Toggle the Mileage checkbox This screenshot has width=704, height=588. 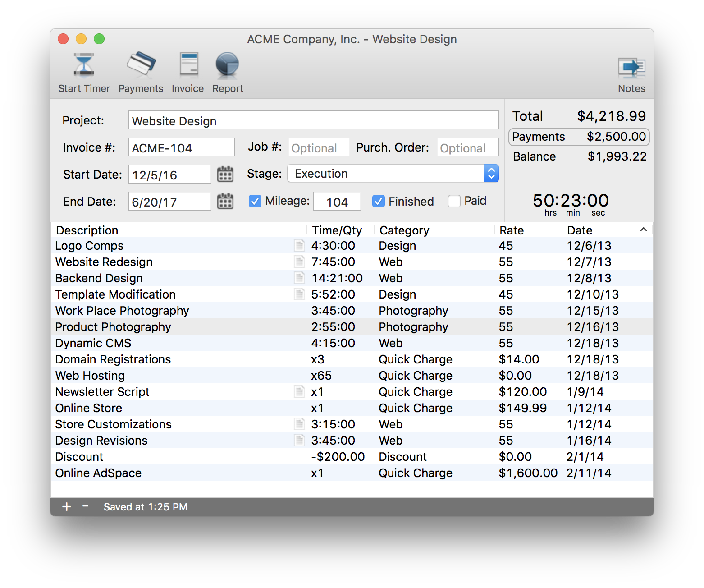tap(255, 201)
